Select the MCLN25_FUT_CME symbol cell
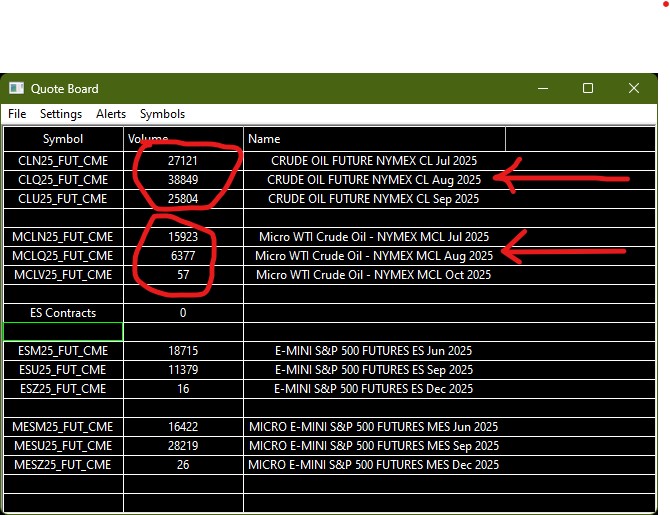 [x=63, y=237]
